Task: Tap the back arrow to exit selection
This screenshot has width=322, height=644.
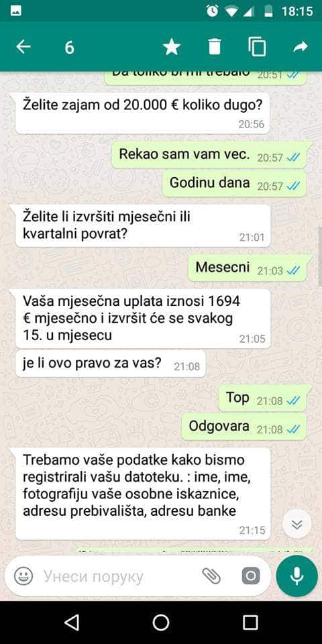Action: tap(23, 47)
